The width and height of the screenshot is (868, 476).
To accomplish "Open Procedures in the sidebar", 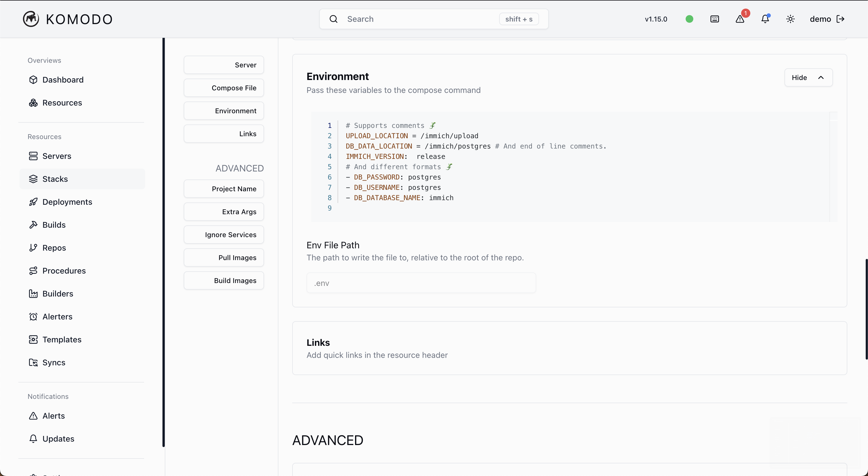I will pos(64,271).
